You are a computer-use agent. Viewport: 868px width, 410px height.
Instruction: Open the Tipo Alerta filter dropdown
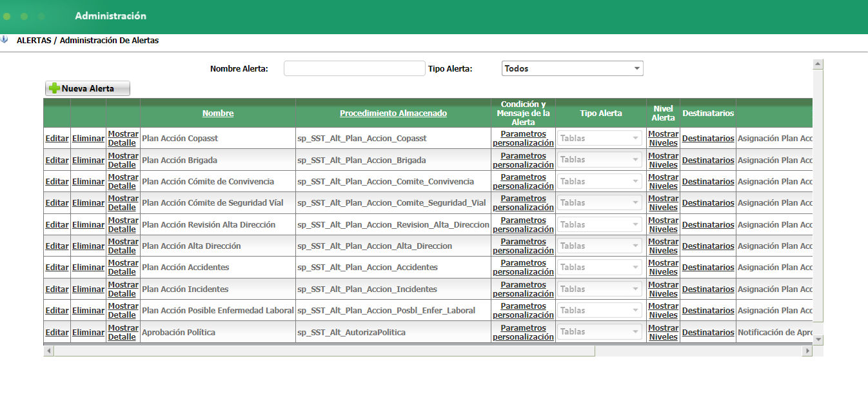[x=572, y=68]
